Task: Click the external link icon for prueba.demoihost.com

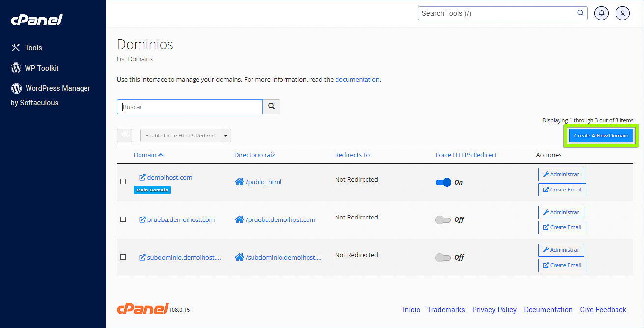Action: pos(142,219)
